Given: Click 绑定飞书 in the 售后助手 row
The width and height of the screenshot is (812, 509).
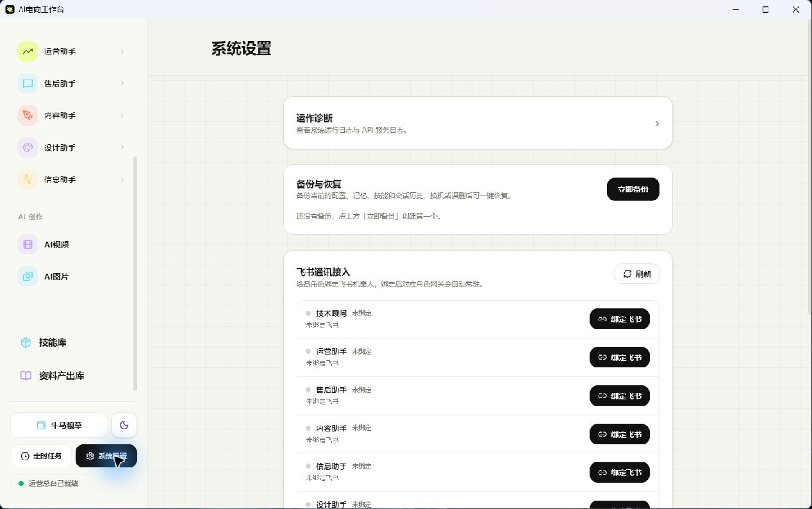Looking at the screenshot, I should (x=619, y=396).
